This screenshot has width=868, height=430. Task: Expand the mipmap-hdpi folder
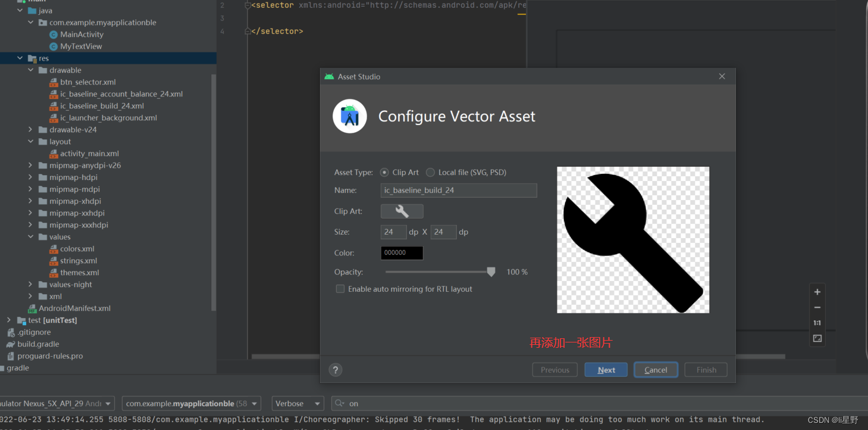31,177
